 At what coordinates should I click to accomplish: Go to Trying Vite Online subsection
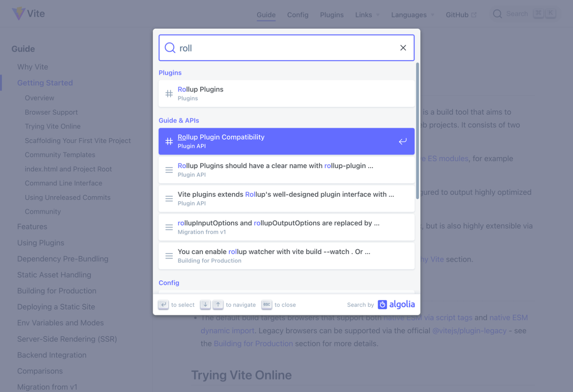pos(52,126)
